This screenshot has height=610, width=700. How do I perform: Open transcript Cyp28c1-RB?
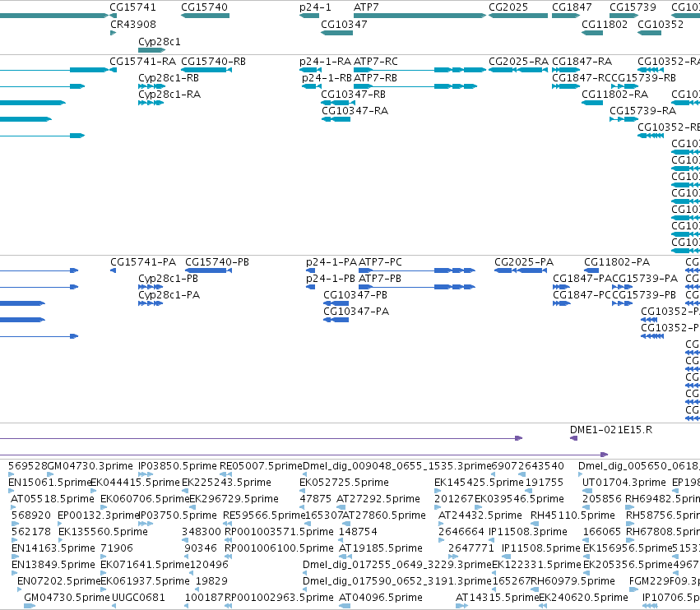(x=169, y=77)
